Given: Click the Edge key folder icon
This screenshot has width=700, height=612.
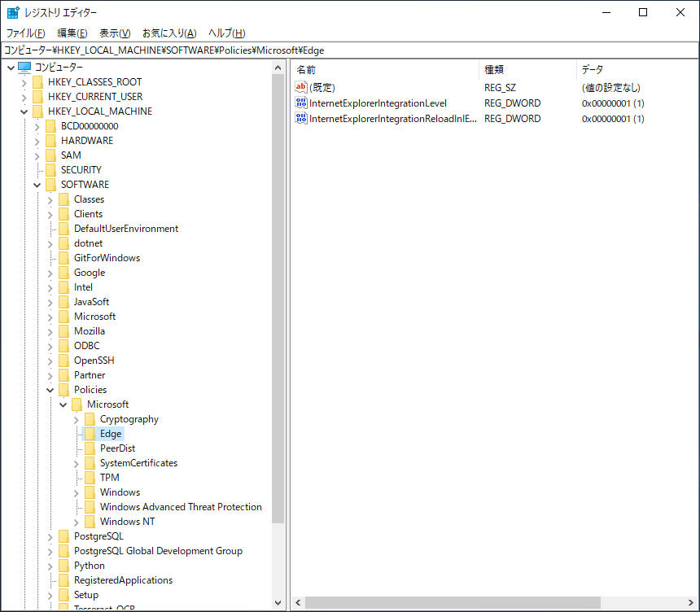Looking at the screenshot, I should (x=90, y=434).
